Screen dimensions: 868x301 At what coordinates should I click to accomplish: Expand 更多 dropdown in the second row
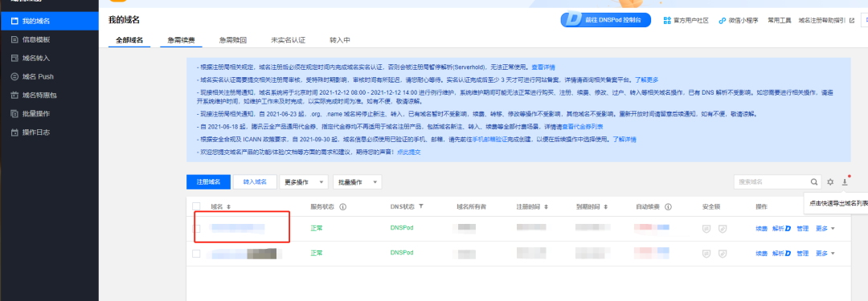[x=825, y=254]
